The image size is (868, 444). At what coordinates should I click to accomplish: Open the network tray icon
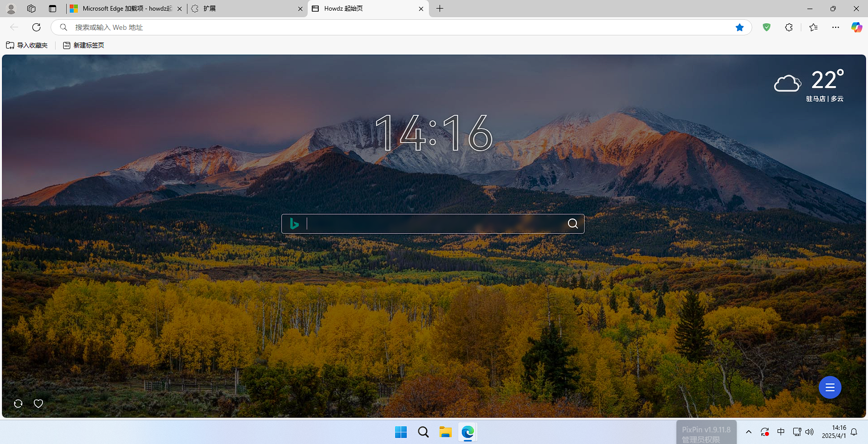click(x=797, y=432)
